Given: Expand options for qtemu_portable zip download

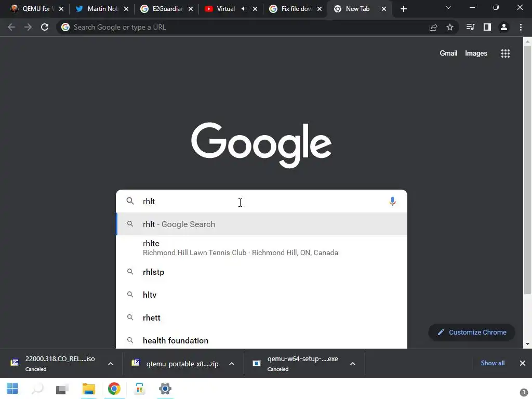Looking at the screenshot, I should [231, 364].
